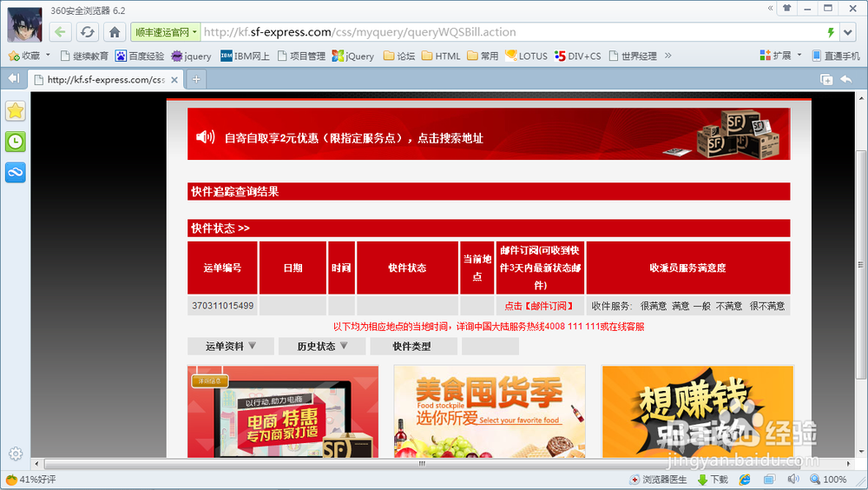Open the 电商特惠 advertisement thumbnail

tap(283, 411)
